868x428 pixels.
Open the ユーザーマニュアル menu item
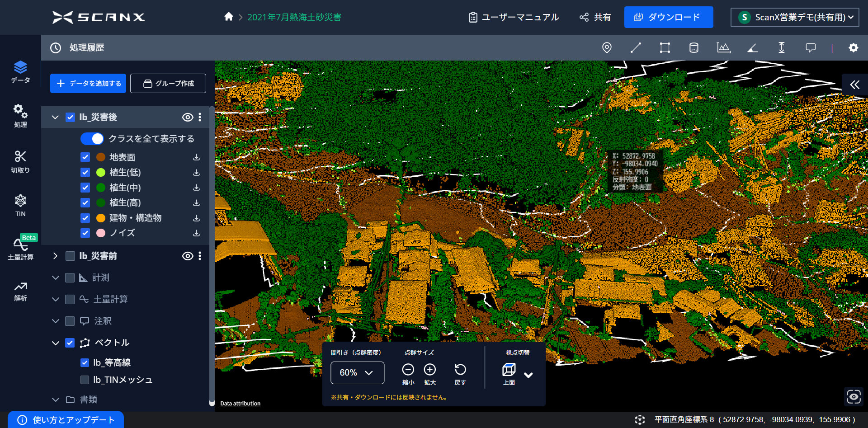click(x=514, y=17)
